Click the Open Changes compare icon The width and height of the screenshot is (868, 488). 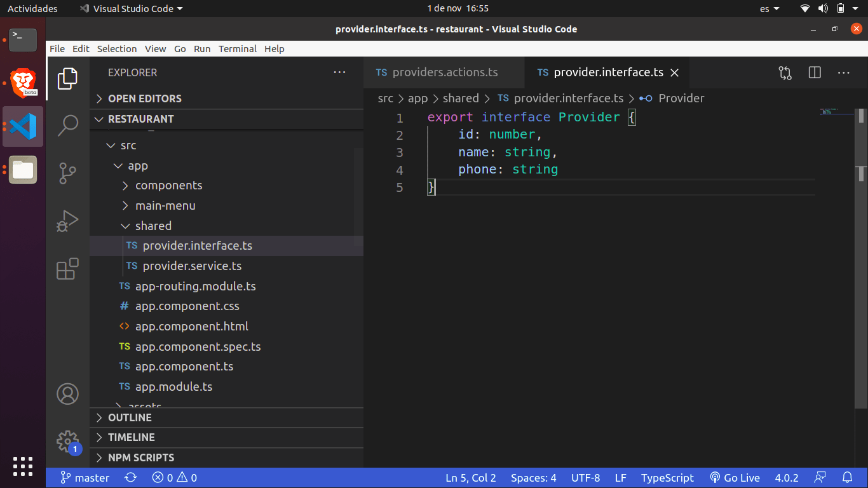click(785, 73)
